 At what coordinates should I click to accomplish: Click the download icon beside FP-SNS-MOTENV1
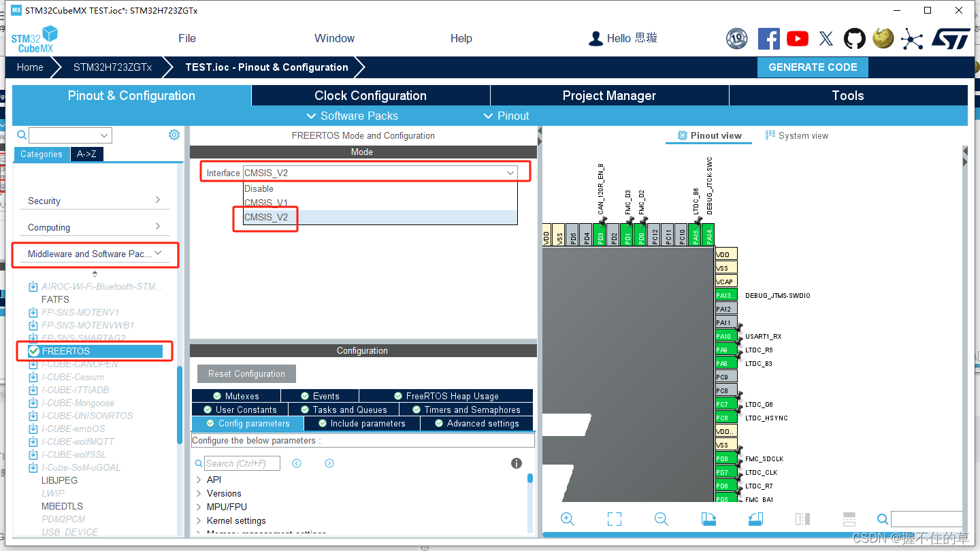pyautogui.click(x=33, y=312)
